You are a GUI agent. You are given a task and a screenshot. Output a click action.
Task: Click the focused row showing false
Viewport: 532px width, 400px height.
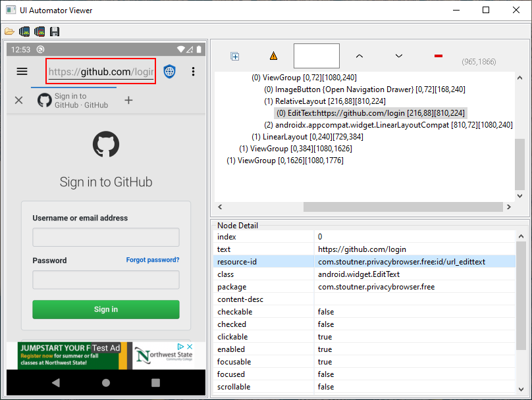pos(364,374)
